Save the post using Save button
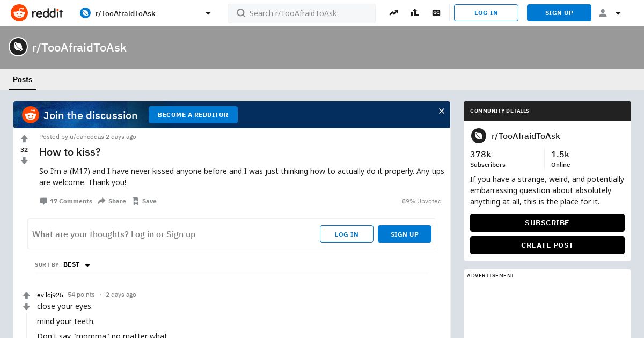Image resolution: width=644 pixels, height=338 pixels. [144, 201]
